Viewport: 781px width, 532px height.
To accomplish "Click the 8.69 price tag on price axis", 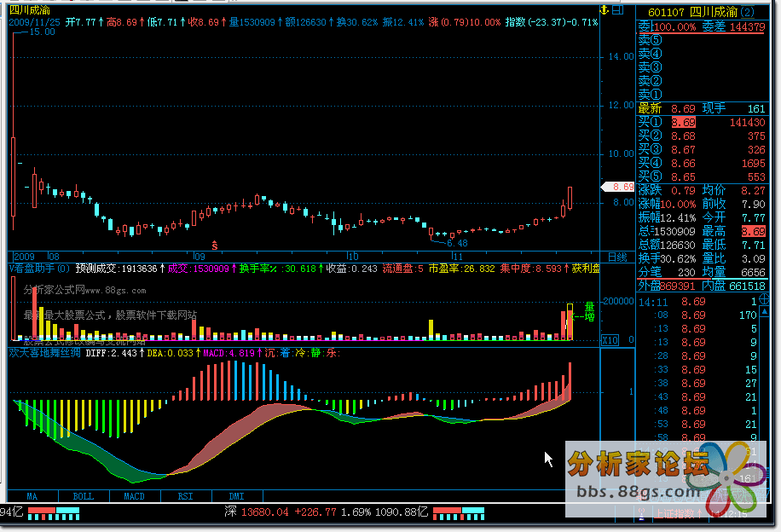I will (x=618, y=186).
